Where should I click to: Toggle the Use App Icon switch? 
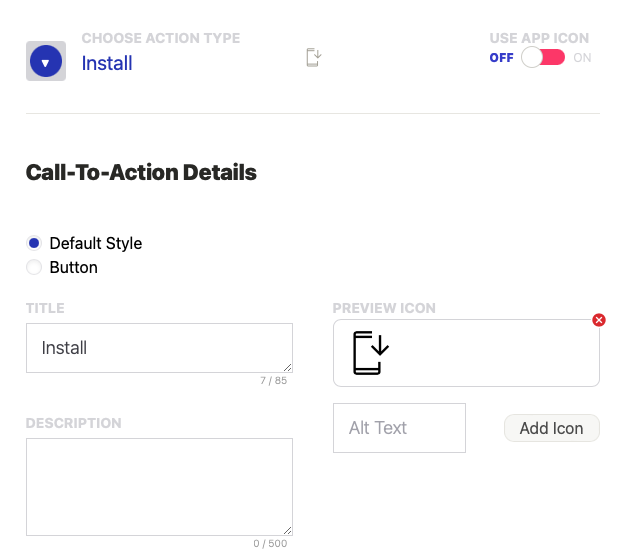pos(543,58)
